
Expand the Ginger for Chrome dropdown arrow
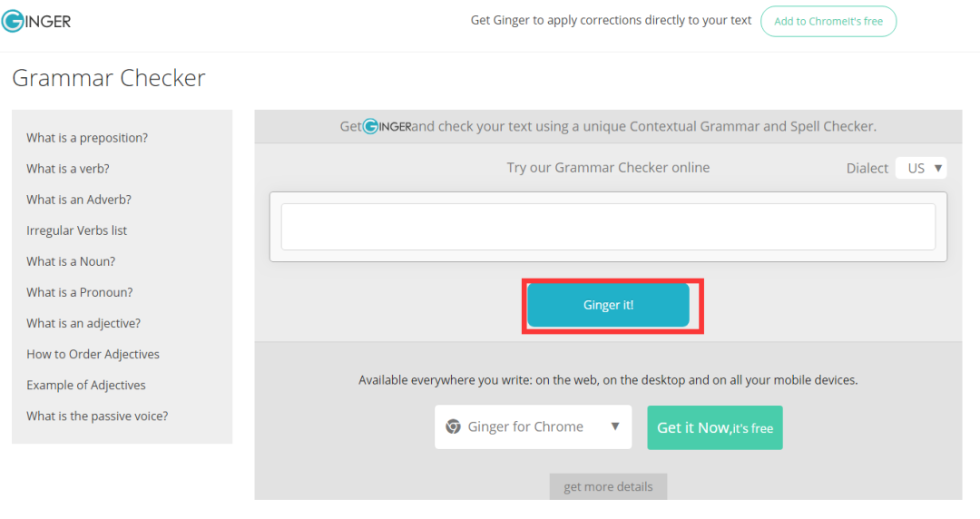pos(614,426)
